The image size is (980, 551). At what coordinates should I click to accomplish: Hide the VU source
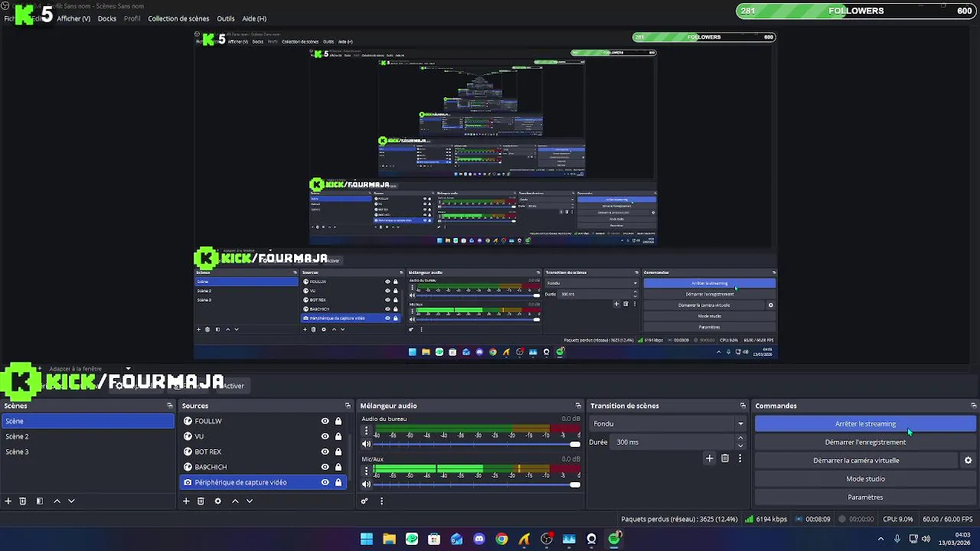coord(325,436)
